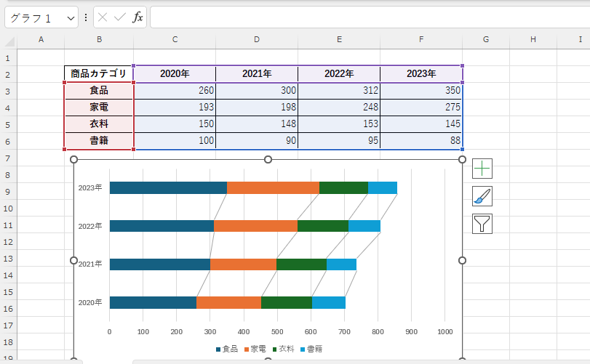This screenshot has height=364, width=590.
Task: Click the Insert Function fx icon
Action: point(137,17)
